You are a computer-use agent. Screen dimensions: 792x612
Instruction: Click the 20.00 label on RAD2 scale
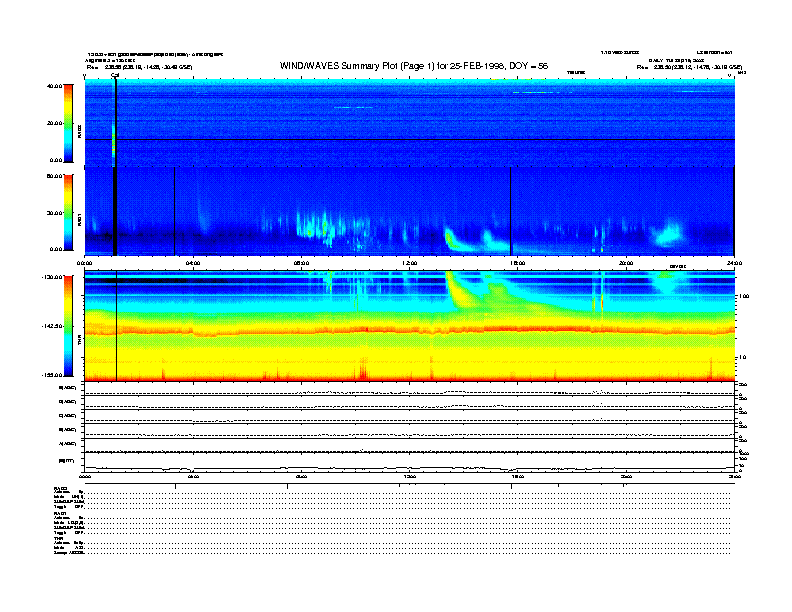[x=54, y=123]
